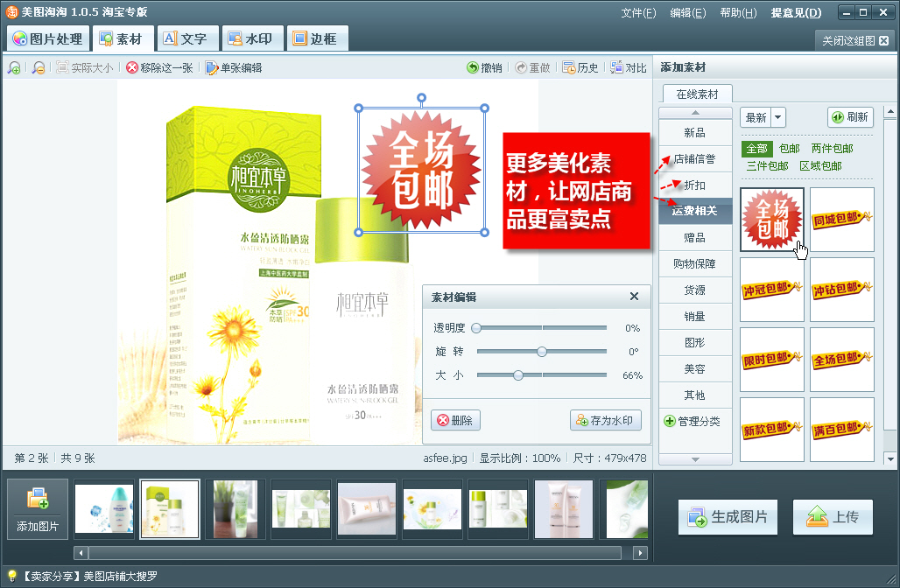Filter materials by 区域包邮

tap(820, 165)
